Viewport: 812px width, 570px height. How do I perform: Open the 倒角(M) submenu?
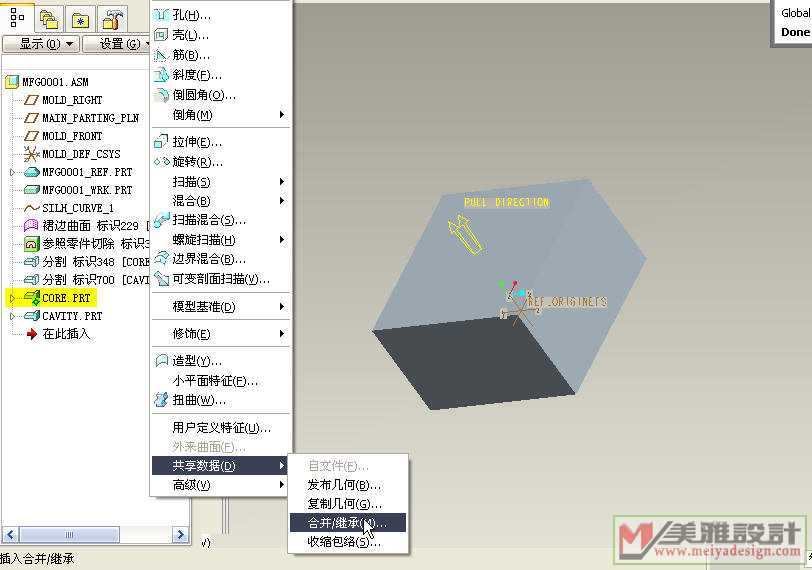click(221, 115)
